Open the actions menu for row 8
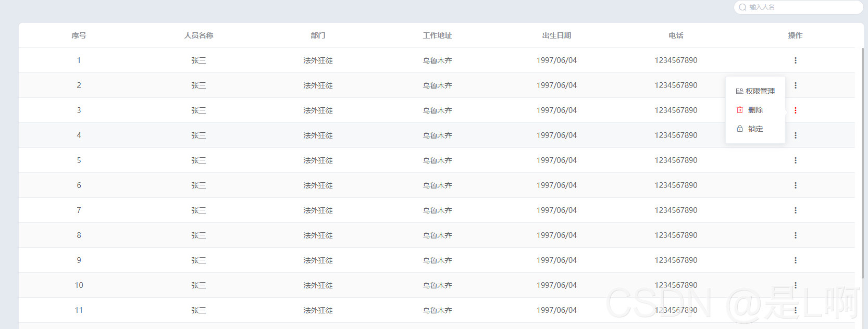This screenshot has width=868, height=329. [x=795, y=235]
